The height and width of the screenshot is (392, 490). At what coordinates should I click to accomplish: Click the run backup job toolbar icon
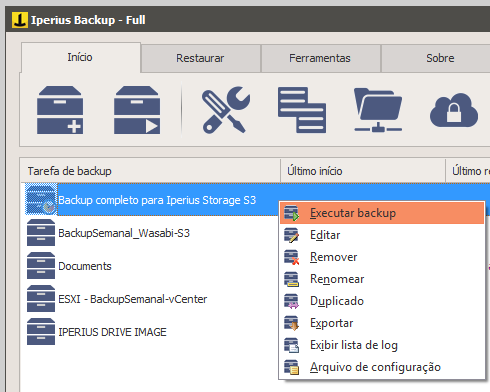tap(137, 110)
